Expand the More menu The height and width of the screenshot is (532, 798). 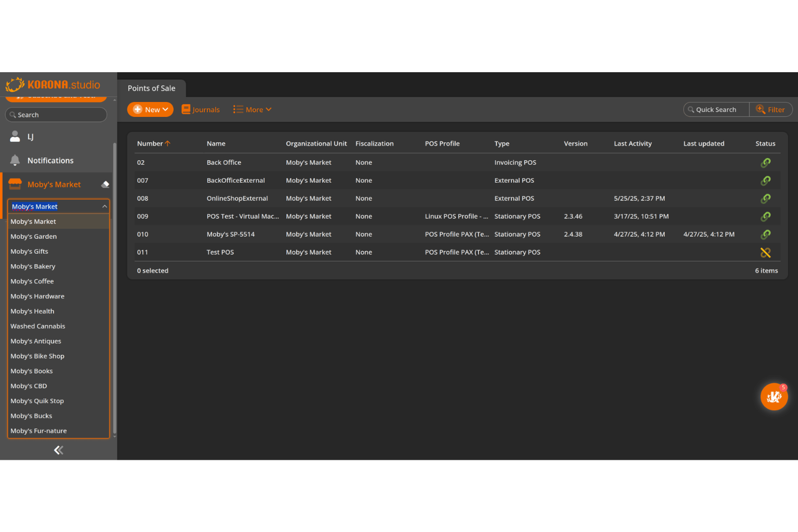tap(252, 109)
